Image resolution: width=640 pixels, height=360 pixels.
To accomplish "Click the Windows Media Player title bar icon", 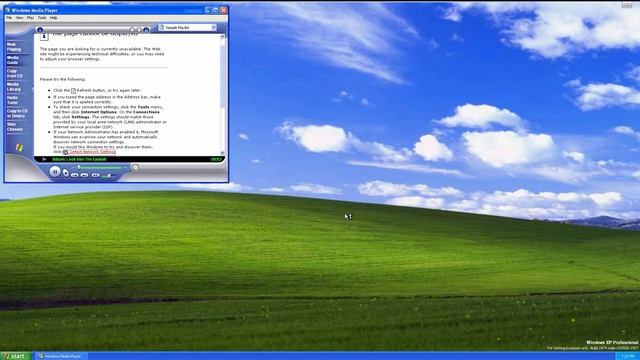I will pyautogui.click(x=7, y=10).
